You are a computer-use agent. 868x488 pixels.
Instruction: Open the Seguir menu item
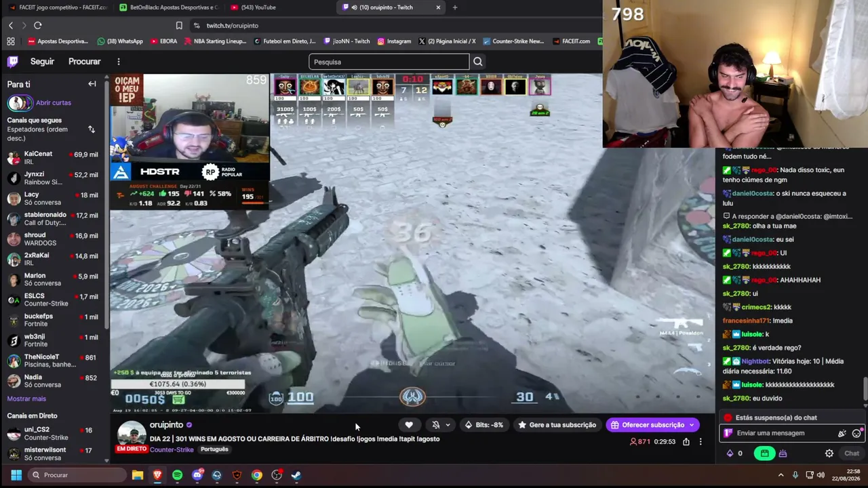click(x=42, y=62)
